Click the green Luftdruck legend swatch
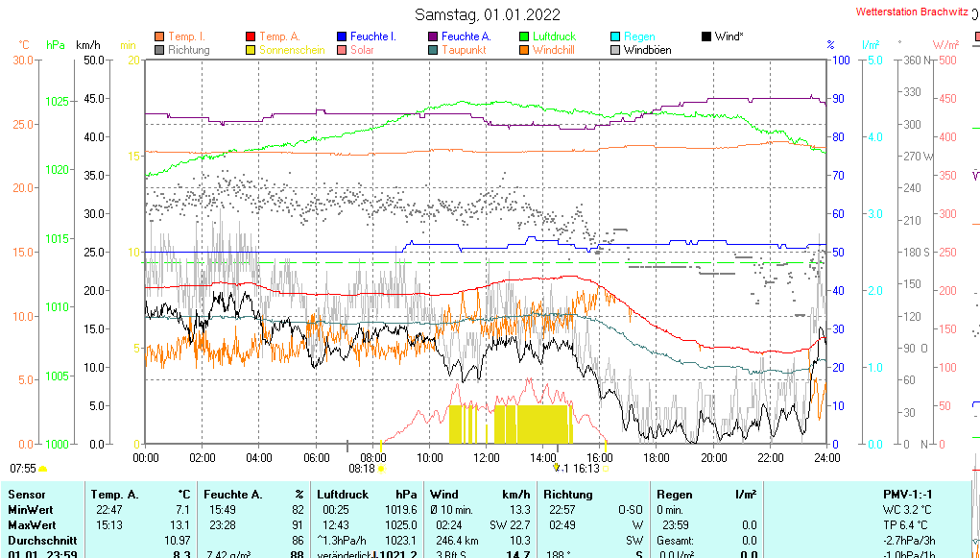Viewport: 980px width, 558px height. point(524,36)
